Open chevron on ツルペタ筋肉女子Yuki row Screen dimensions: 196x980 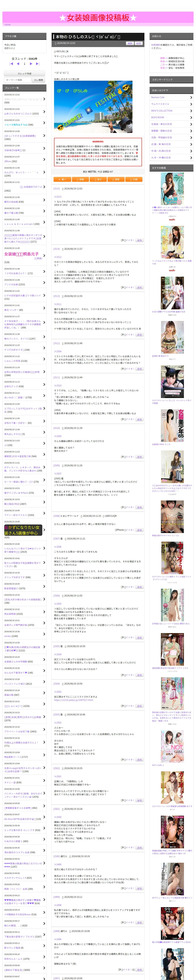(x=44, y=122)
